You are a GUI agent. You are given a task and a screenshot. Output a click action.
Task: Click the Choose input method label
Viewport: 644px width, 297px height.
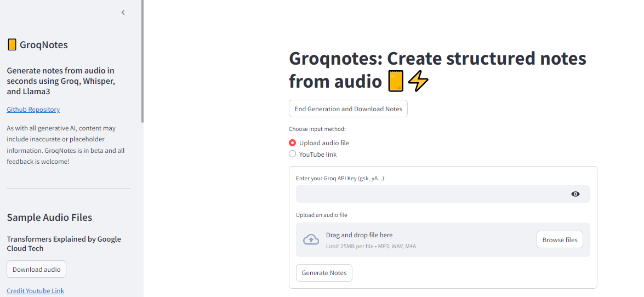[x=317, y=129]
